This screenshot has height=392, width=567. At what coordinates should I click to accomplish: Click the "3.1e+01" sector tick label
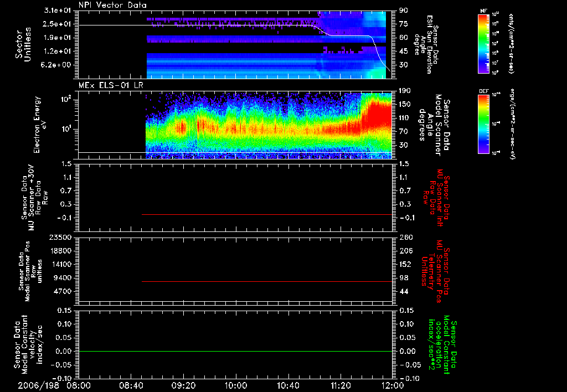(58, 11)
